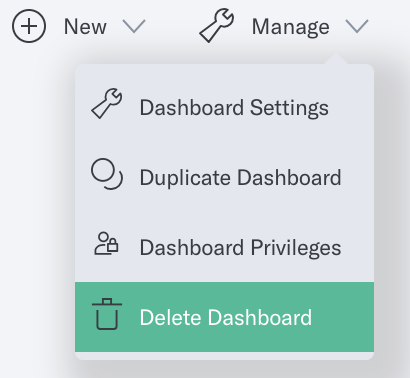Click the Manage label text
This screenshot has width=410, height=378.
[291, 27]
